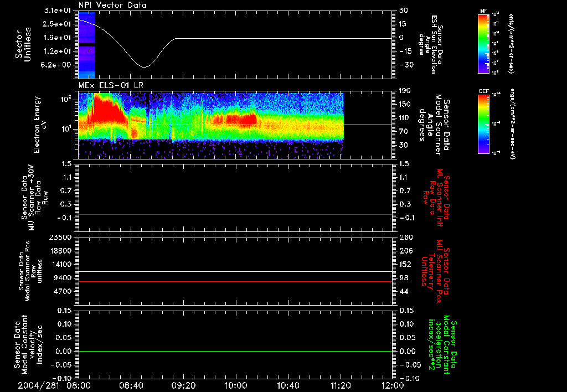Click the '-30' sun elevation axis value
Screen dimensions: 567x392
(x=406, y=65)
